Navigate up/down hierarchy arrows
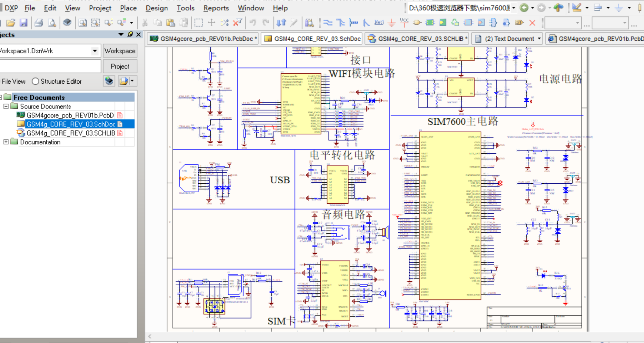 281,23
